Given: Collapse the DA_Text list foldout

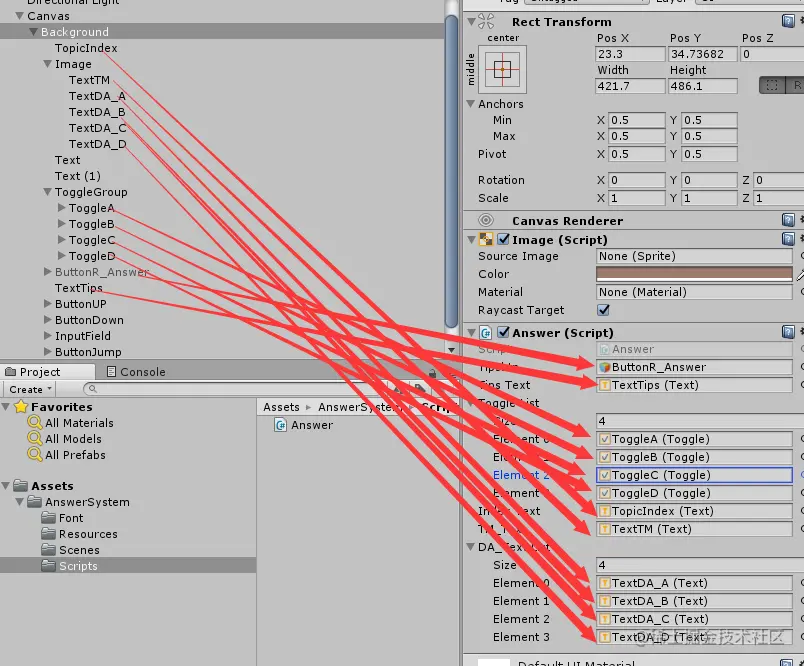Looking at the screenshot, I should click(x=471, y=547).
